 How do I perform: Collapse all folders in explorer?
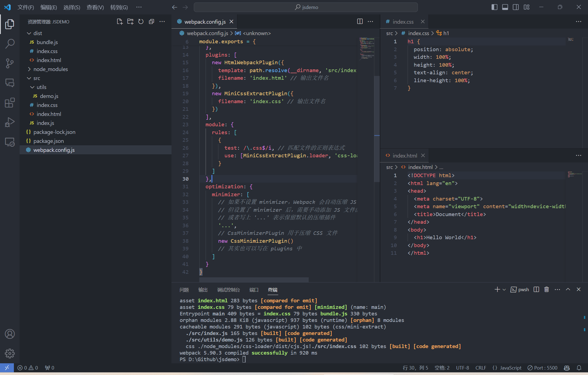pos(151,21)
